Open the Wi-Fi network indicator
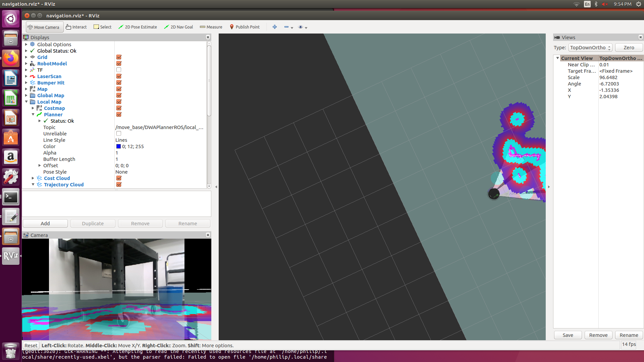This screenshot has height=362, width=644. point(576,4)
